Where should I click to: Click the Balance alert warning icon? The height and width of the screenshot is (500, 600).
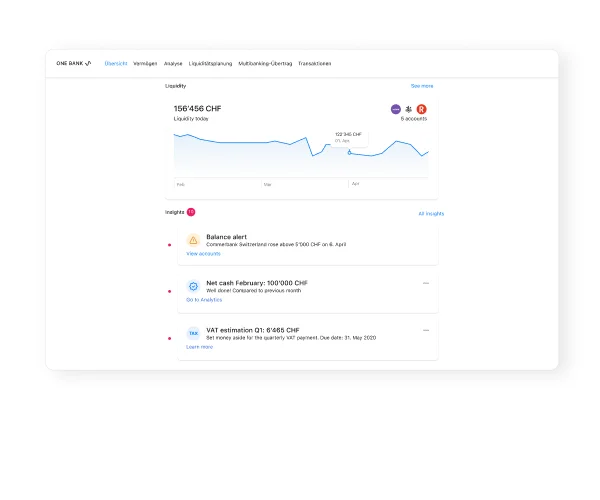click(x=193, y=240)
